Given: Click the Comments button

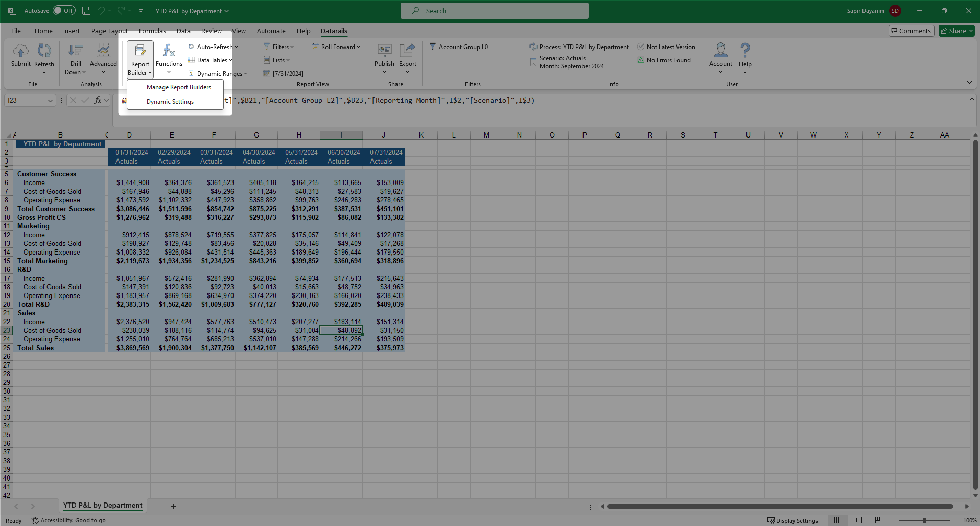Looking at the screenshot, I should pyautogui.click(x=912, y=31).
